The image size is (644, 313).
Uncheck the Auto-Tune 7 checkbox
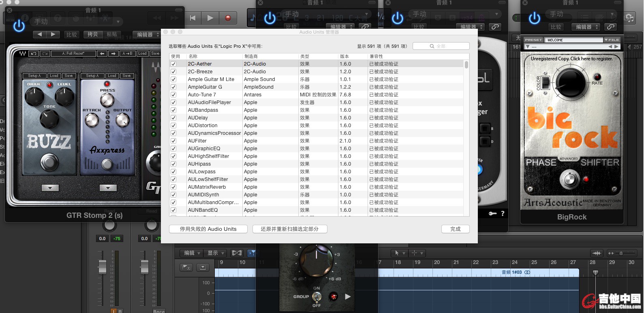(x=173, y=95)
